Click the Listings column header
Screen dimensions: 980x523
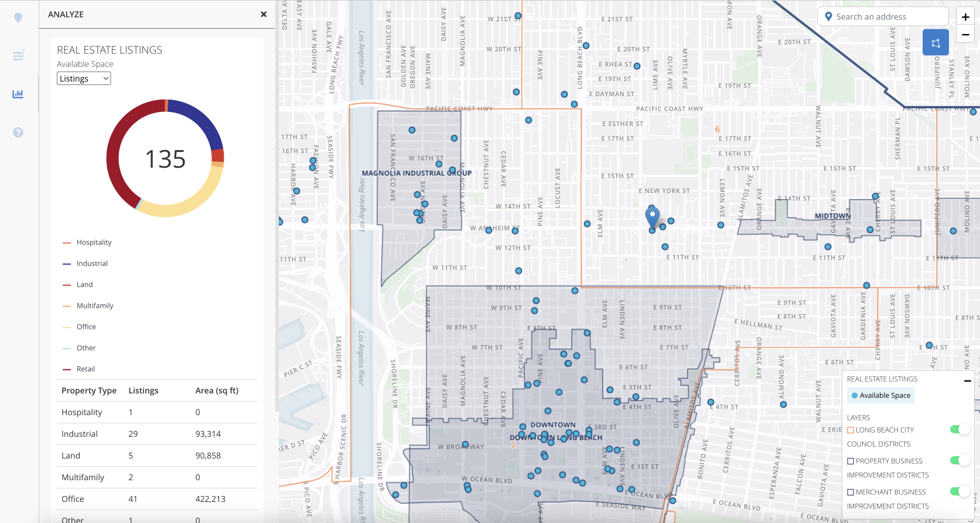pyautogui.click(x=144, y=390)
